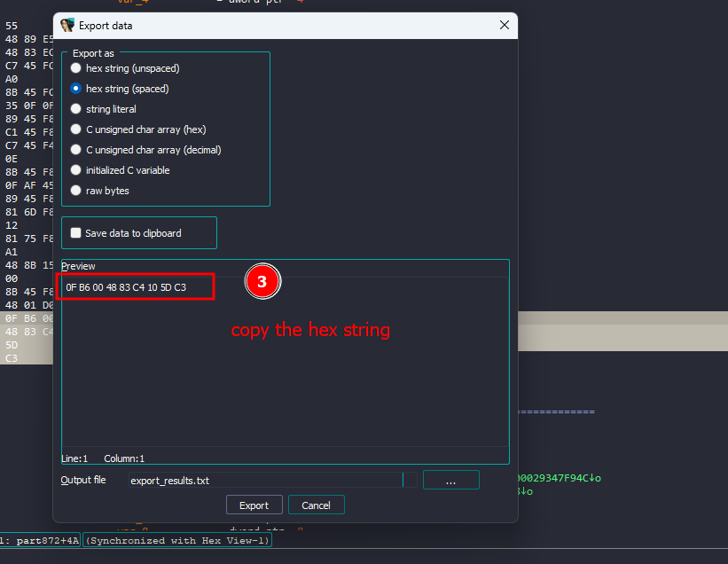Image resolution: width=728 pixels, height=564 pixels.
Task: Switch export format to raw bytes
Action: click(76, 191)
